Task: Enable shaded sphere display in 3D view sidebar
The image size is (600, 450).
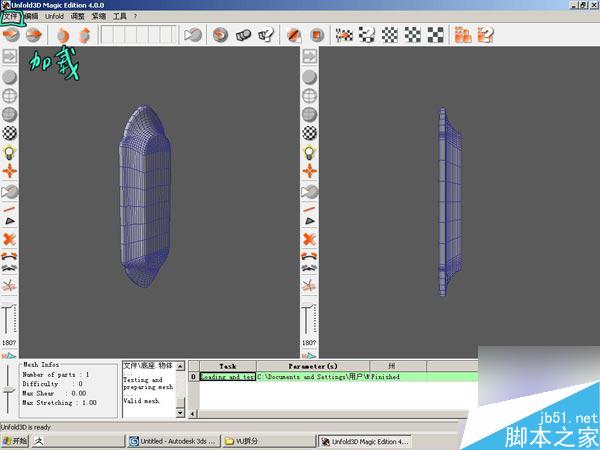Action: point(10,77)
